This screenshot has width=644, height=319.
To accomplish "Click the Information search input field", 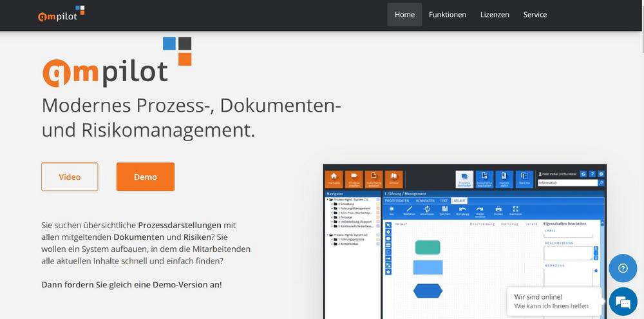I will 567,183.
